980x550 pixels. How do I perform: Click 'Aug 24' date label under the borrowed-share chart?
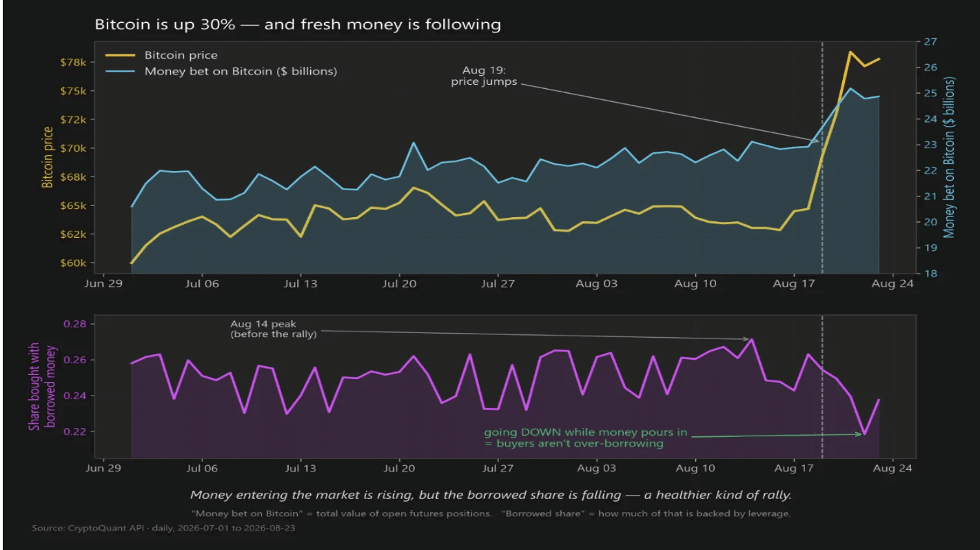coord(893,469)
